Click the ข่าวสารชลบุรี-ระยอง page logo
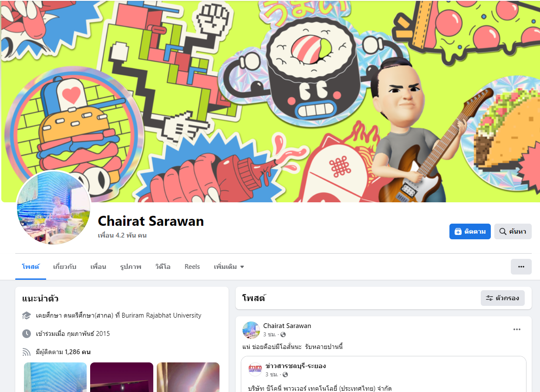 click(255, 370)
